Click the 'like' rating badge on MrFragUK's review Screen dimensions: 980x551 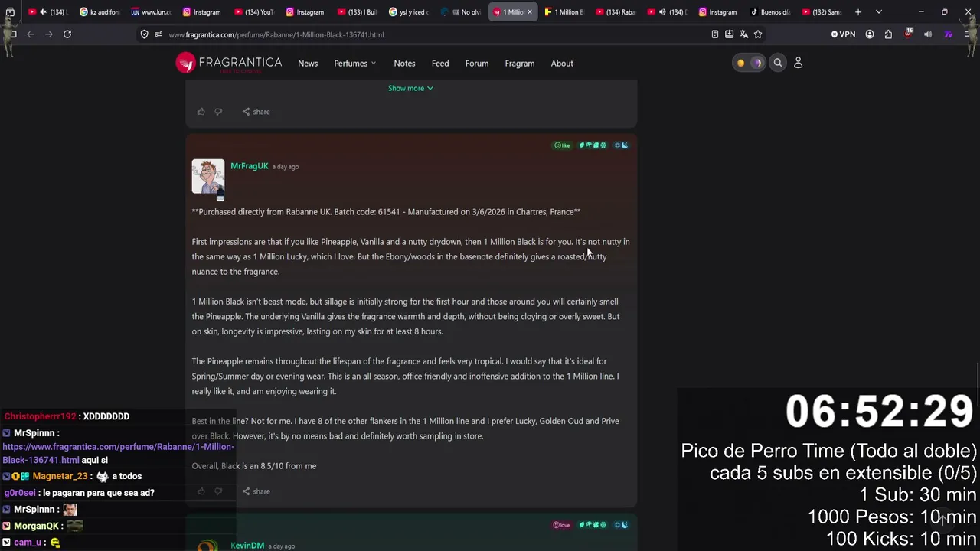(563, 145)
